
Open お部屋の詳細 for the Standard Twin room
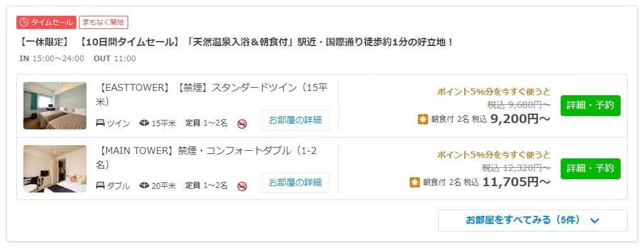tap(295, 120)
